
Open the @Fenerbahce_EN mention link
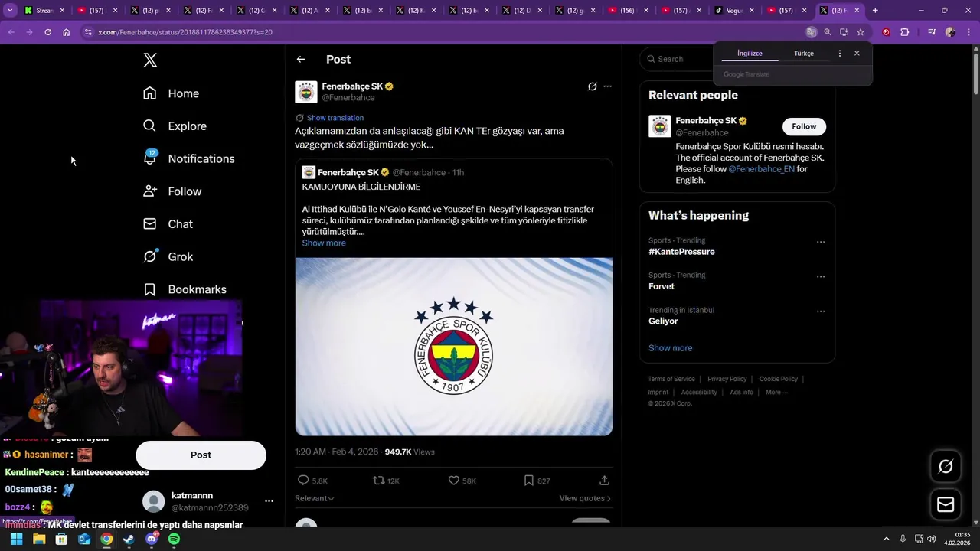761,169
